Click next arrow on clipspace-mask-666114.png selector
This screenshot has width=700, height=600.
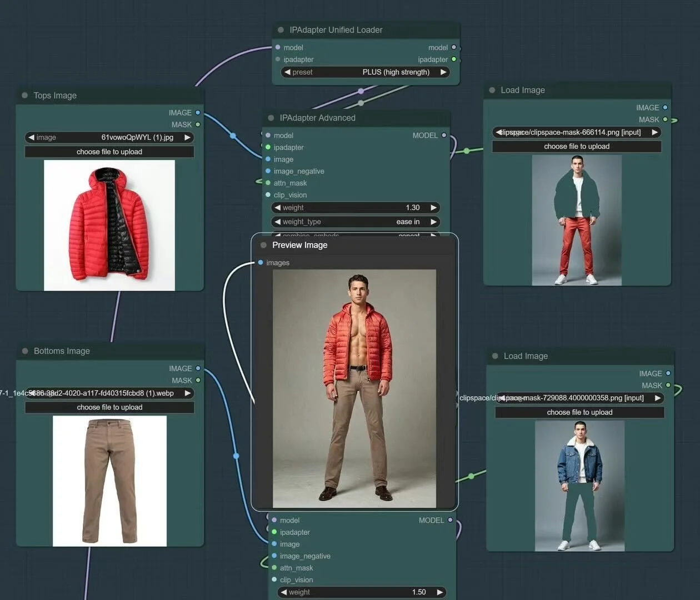pyautogui.click(x=655, y=132)
